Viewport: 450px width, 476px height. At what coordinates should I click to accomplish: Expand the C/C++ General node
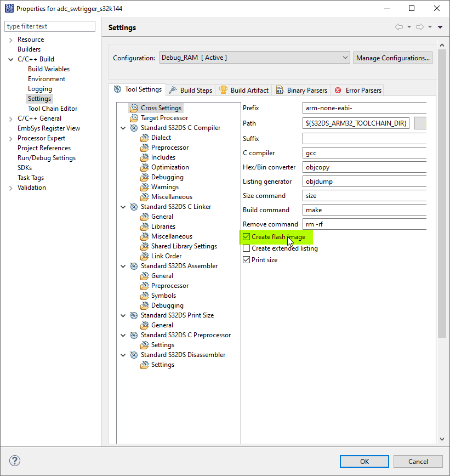(x=10, y=118)
